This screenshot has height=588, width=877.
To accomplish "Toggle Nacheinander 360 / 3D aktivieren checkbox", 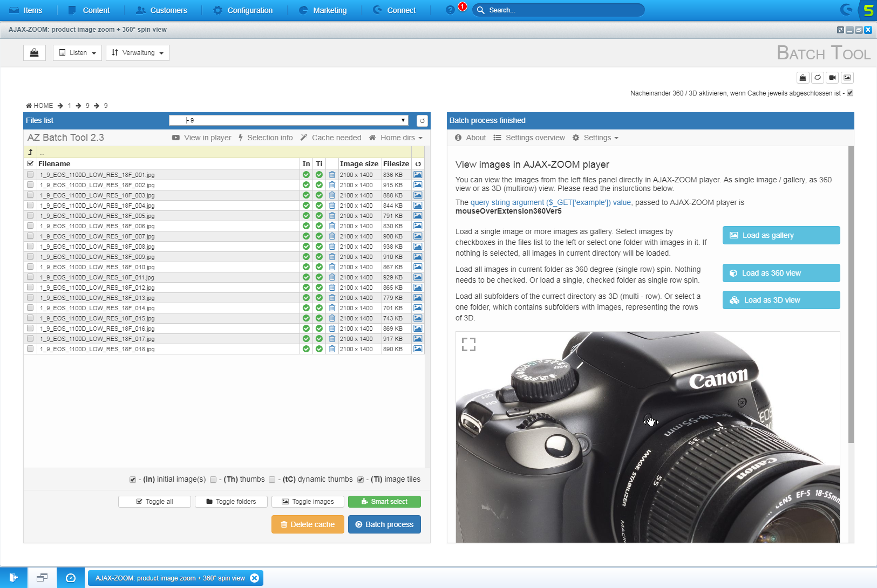I will 850,93.
